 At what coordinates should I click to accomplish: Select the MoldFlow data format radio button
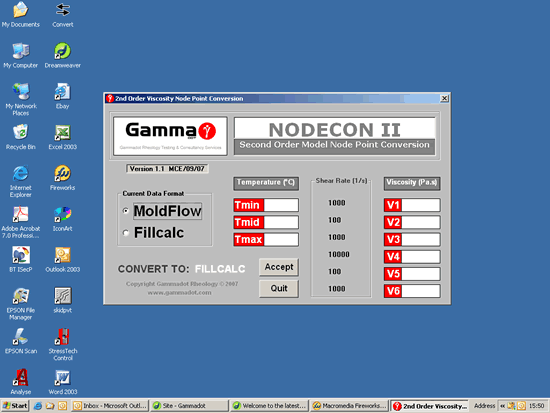click(126, 211)
